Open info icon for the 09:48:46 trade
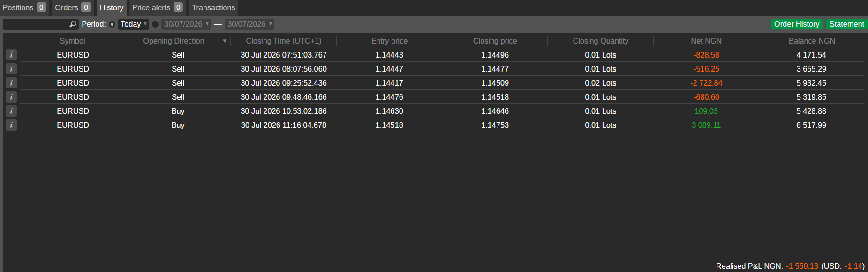 click(11, 97)
